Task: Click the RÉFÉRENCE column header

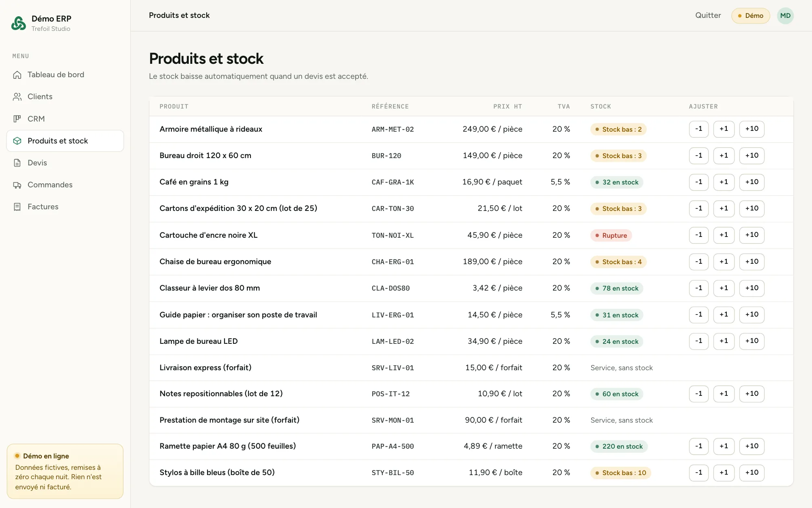Action: (x=390, y=106)
